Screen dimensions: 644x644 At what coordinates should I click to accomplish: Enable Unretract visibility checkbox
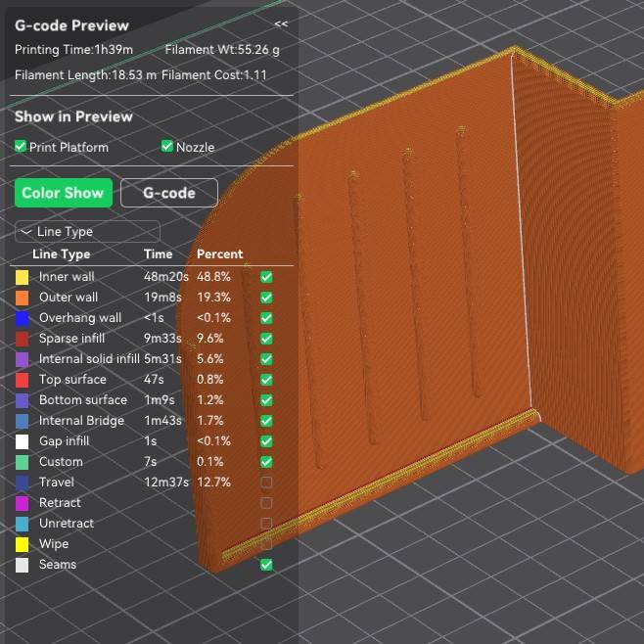[266, 524]
